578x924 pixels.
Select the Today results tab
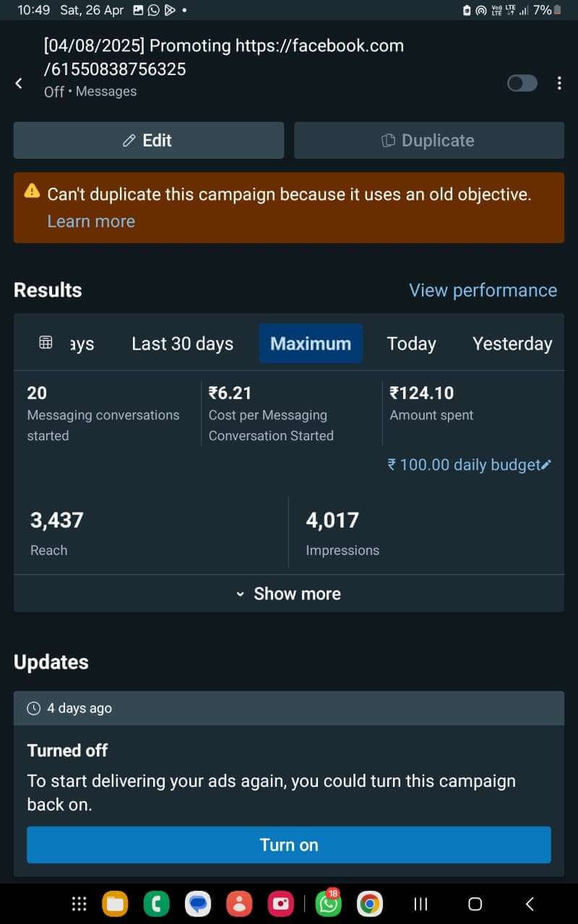pyautogui.click(x=411, y=344)
